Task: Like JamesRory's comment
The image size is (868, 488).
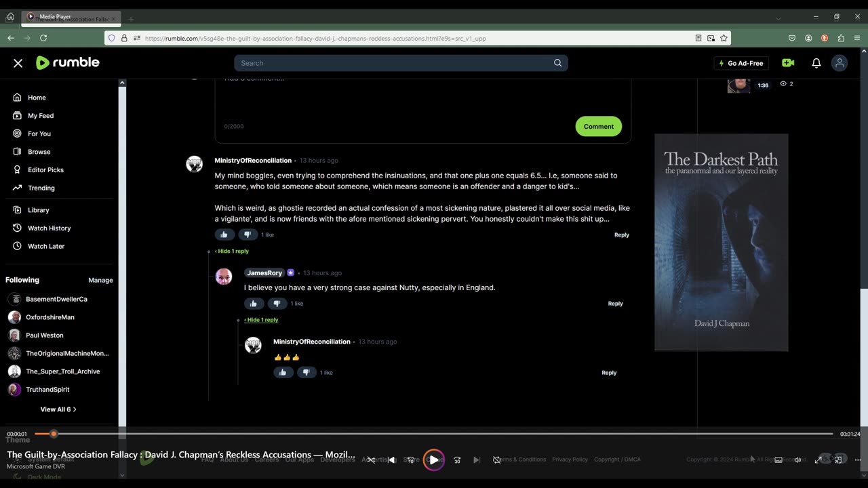Action: 254,304
